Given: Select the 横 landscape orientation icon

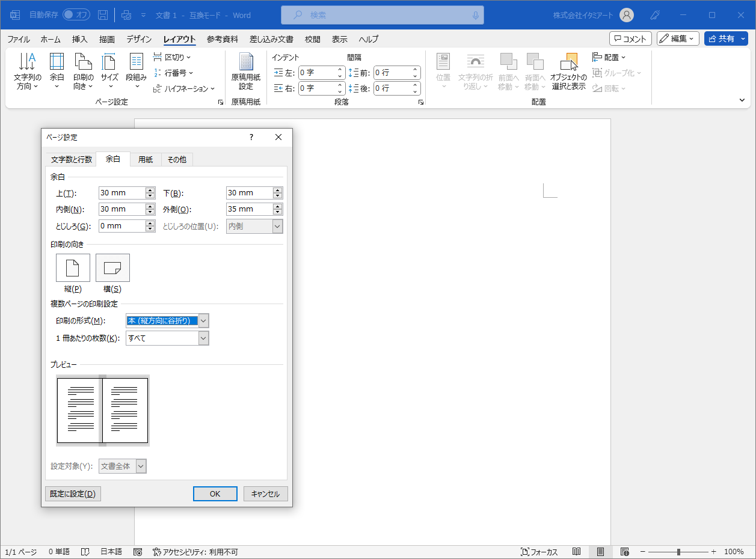Looking at the screenshot, I should coord(112,267).
